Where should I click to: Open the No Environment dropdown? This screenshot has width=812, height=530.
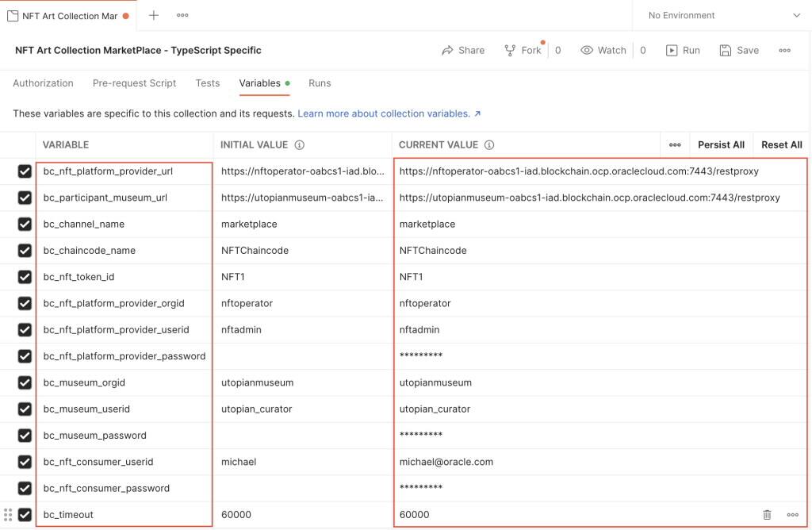pyautogui.click(x=723, y=16)
